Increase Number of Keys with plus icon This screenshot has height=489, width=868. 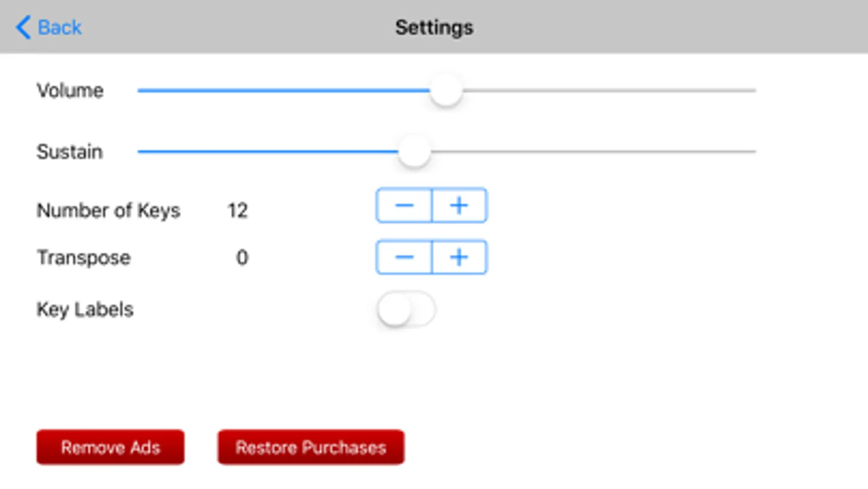coord(459,205)
